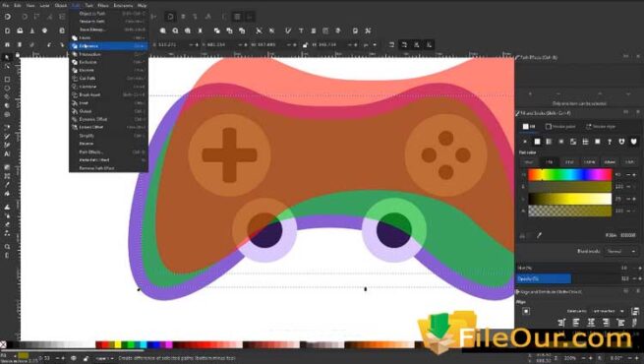Toggle the width/height lock icon
Image resolution: width=644 pixels, height=364 pixels.
[x=305, y=44]
